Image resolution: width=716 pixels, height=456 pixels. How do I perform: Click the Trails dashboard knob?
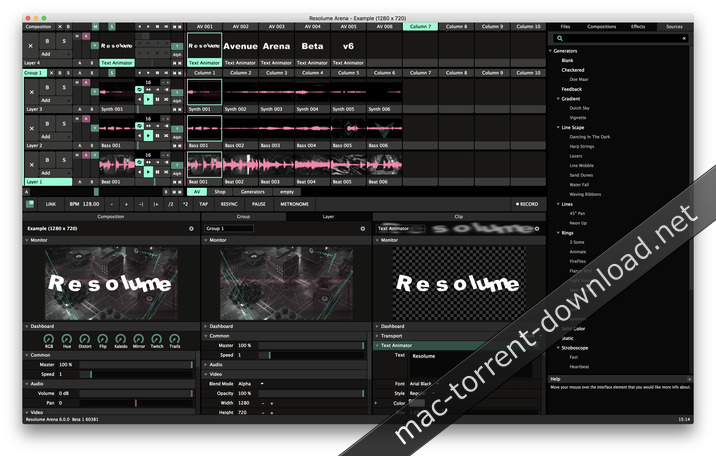tap(175, 339)
